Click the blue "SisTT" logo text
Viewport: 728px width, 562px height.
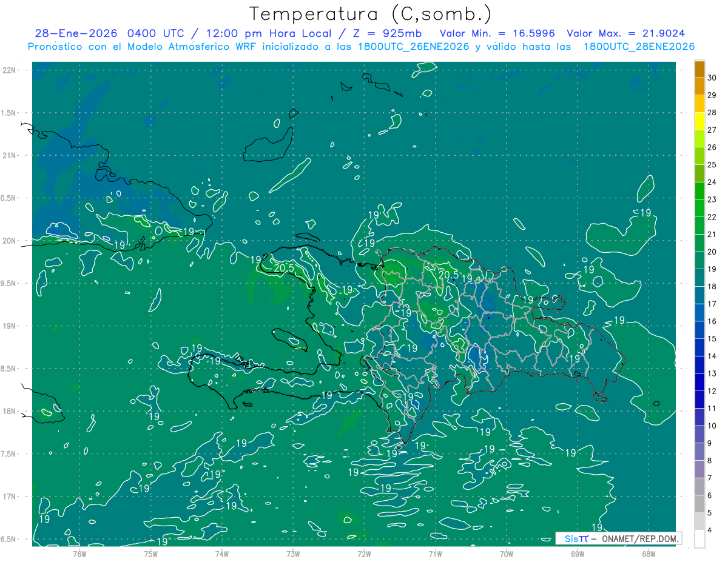click(576, 538)
